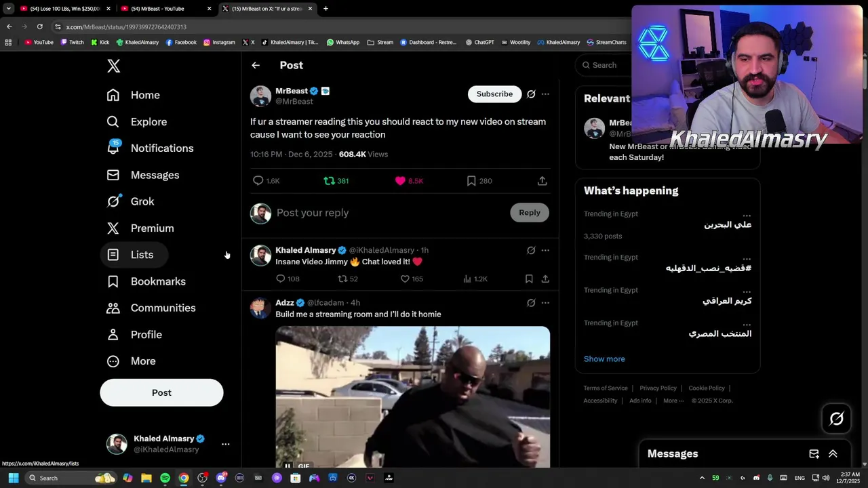The height and width of the screenshot is (488, 868).
Task: Reload the page
Action: pyautogui.click(x=40, y=26)
